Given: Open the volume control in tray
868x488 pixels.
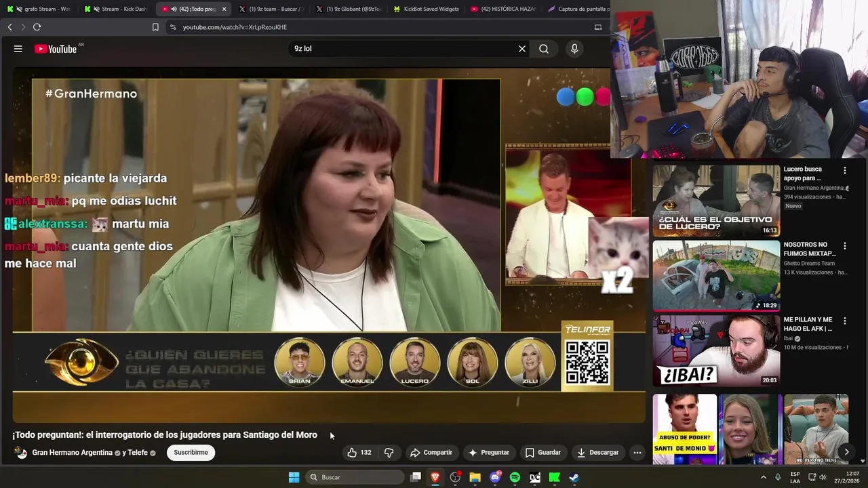Looking at the screenshot, I should coord(823,477).
